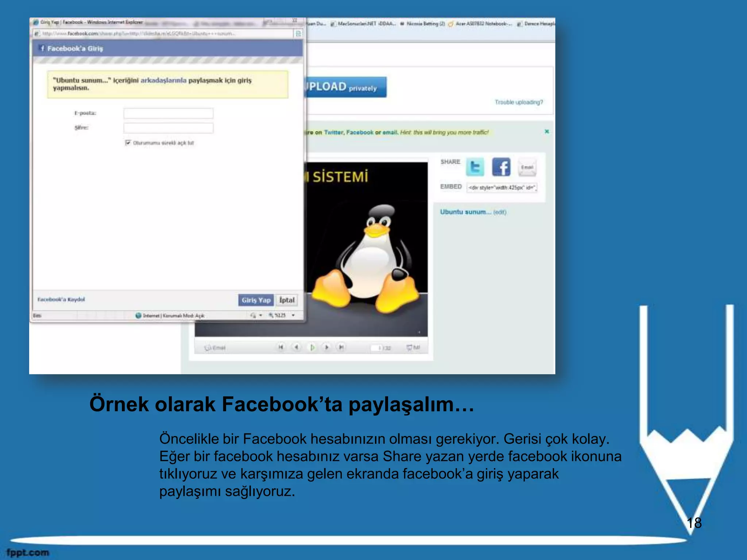Open the zoom level %125 dropdown
This screenshot has height=560, width=747.
pos(293,315)
